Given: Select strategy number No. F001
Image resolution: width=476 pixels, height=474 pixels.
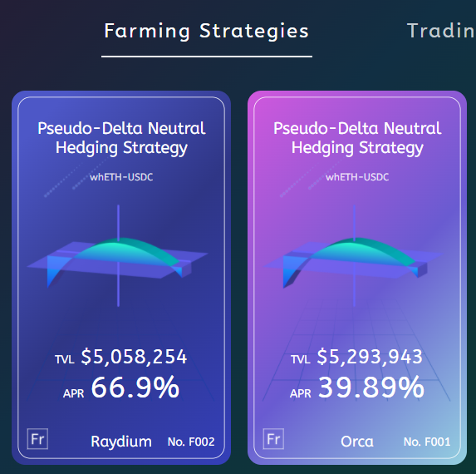Looking at the screenshot, I should pyautogui.click(x=427, y=442).
